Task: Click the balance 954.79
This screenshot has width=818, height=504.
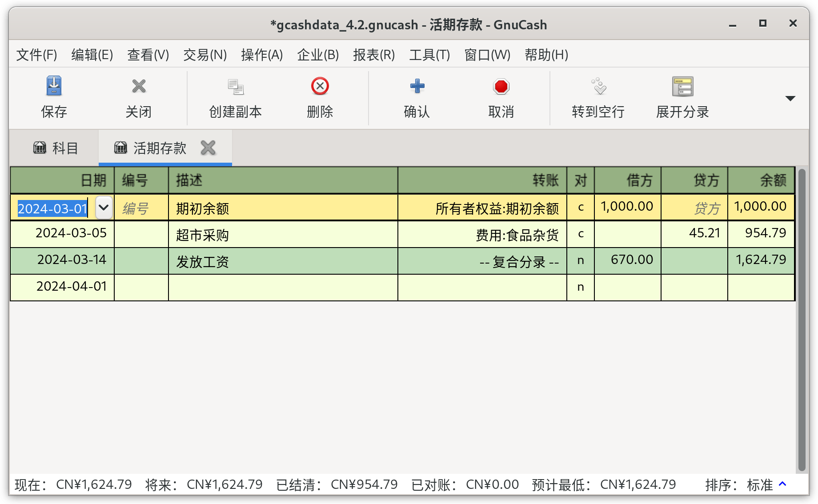Action: [761, 234]
